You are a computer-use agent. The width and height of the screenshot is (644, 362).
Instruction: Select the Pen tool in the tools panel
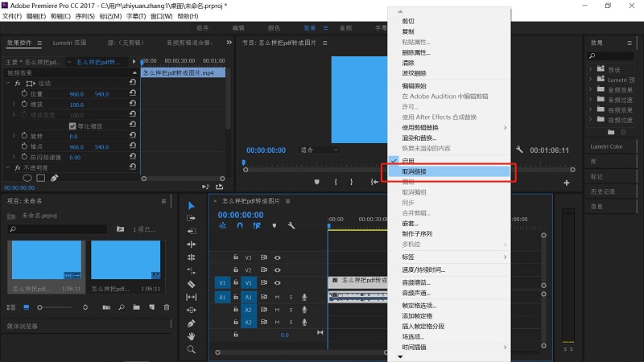click(191, 323)
